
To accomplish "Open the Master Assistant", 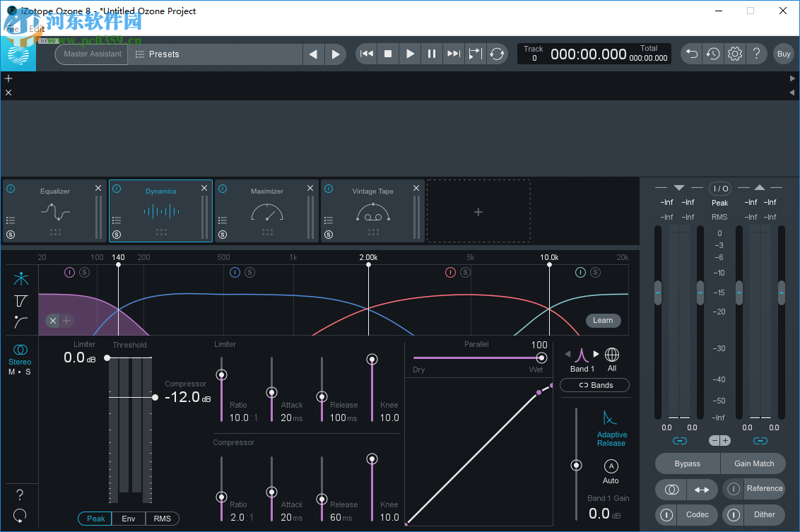I will (90, 53).
